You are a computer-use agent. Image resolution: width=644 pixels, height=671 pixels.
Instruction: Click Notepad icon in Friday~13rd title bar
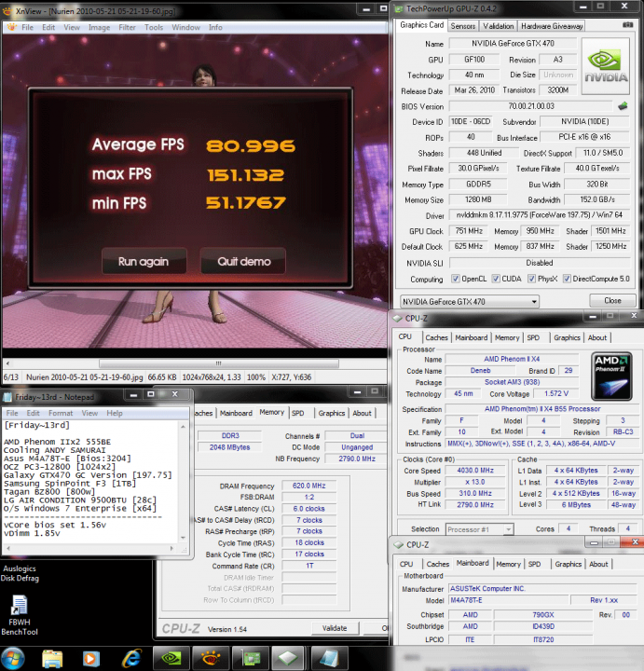[7, 397]
